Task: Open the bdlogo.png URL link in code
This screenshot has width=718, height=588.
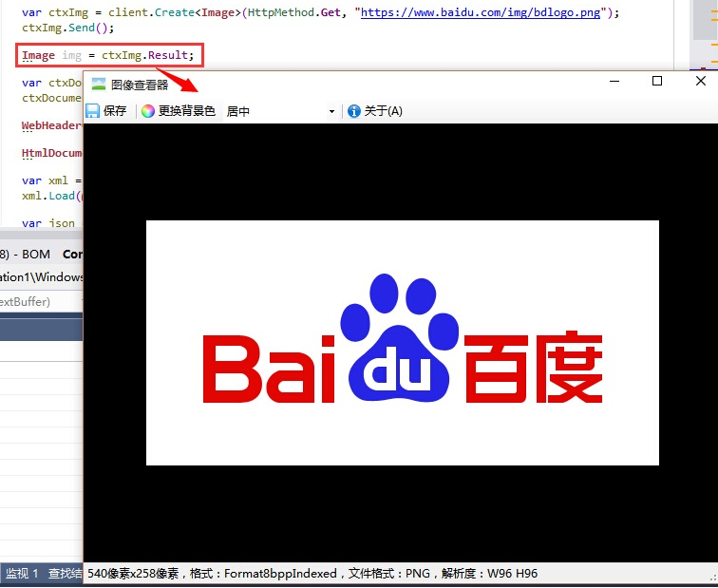Action: (481, 12)
